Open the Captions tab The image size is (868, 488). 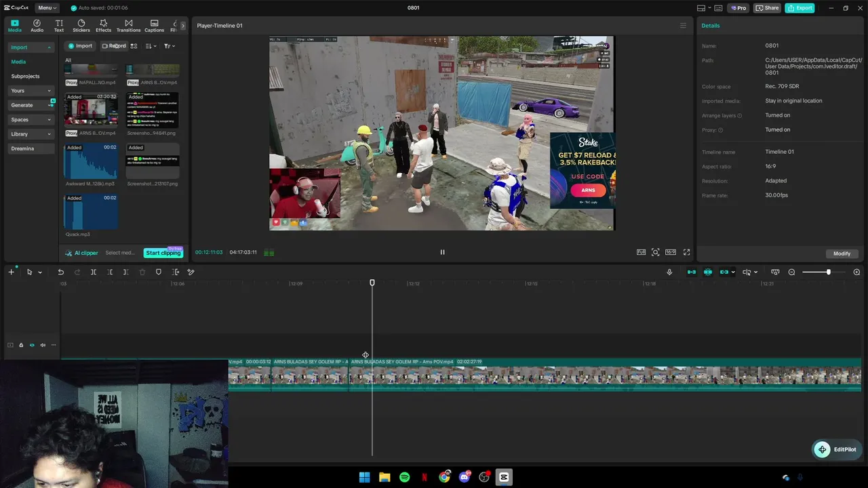(x=154, y=26)
